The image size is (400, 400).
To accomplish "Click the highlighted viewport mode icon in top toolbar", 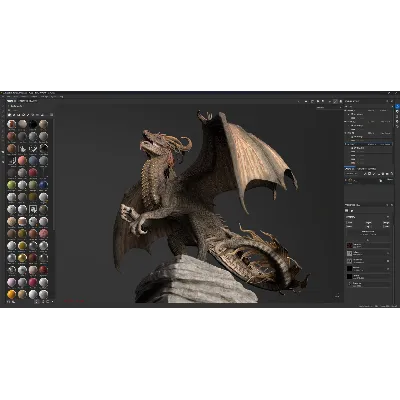I will [x=335, y=101].
